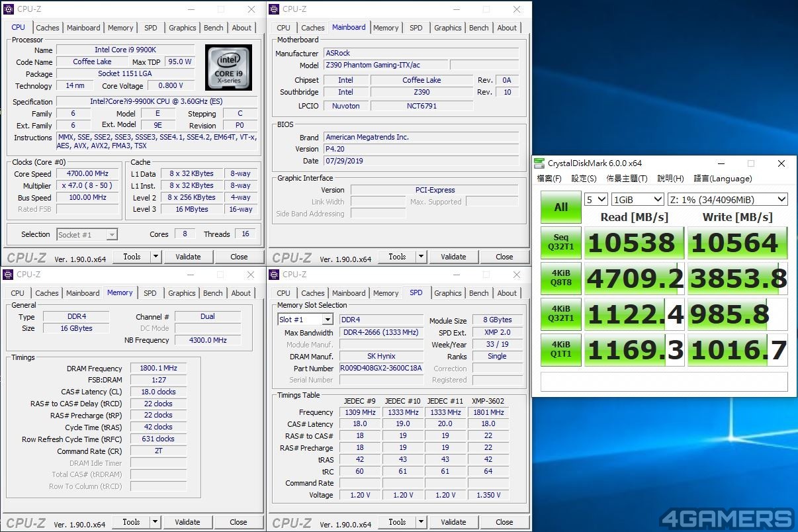Image resolution: width=798 pixels, height=532 pixels.
Task: Click DRAM Frequency 1800.1 MHz value
Action: click(x=158, y=369)
